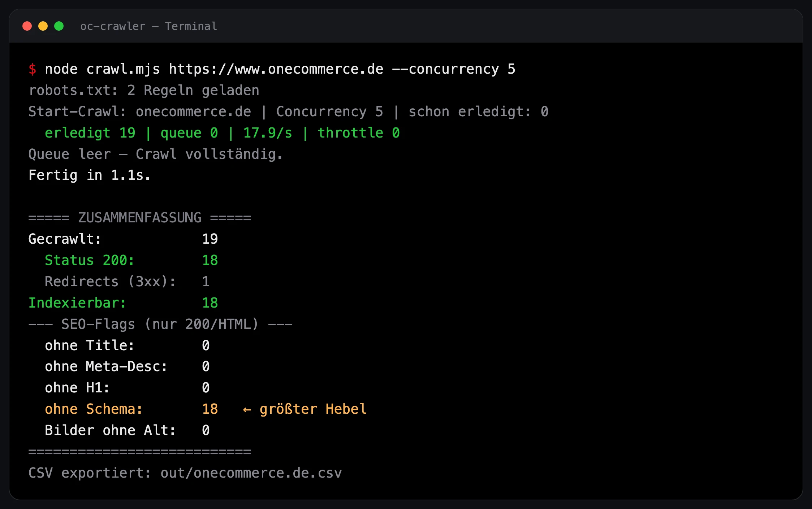Click the 'queue 0' progress value

coord(189,133)
